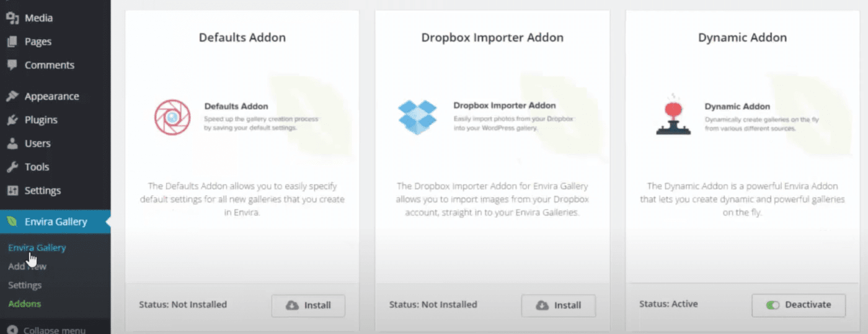Viewport: 868px width, 334px height.
Task: Open Envira Settings submenu link
Action: pos(25,285)
